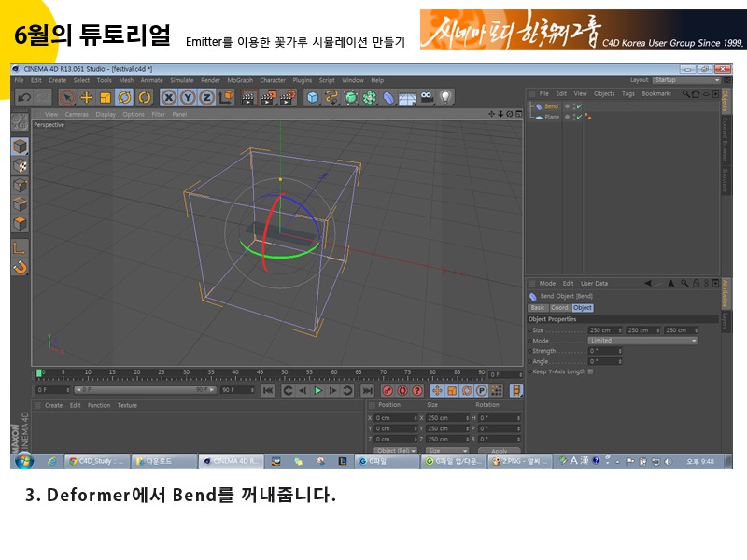Toggle X axis lock

[x=168, y=98]
